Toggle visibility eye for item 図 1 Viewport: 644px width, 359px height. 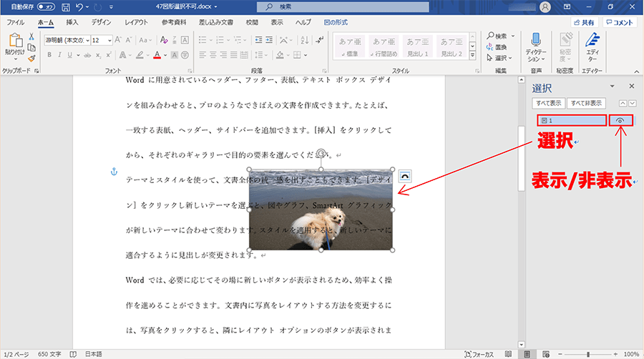[x=620, y=121]
